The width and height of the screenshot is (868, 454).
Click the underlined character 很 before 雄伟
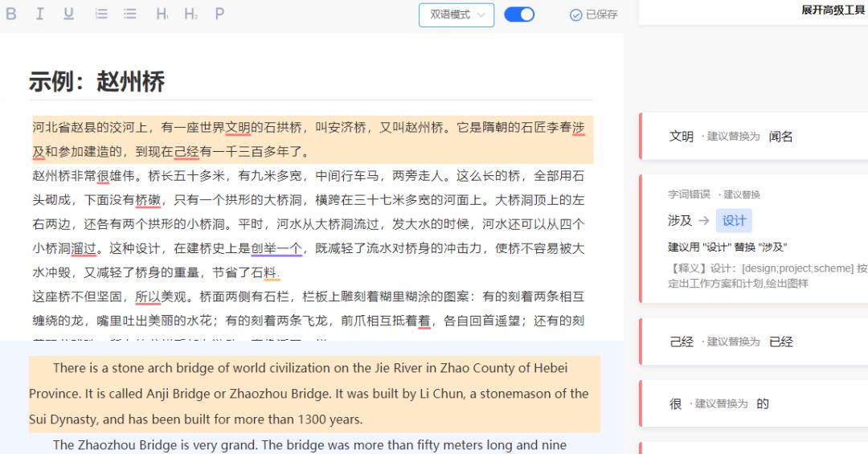tap(103, 176)
